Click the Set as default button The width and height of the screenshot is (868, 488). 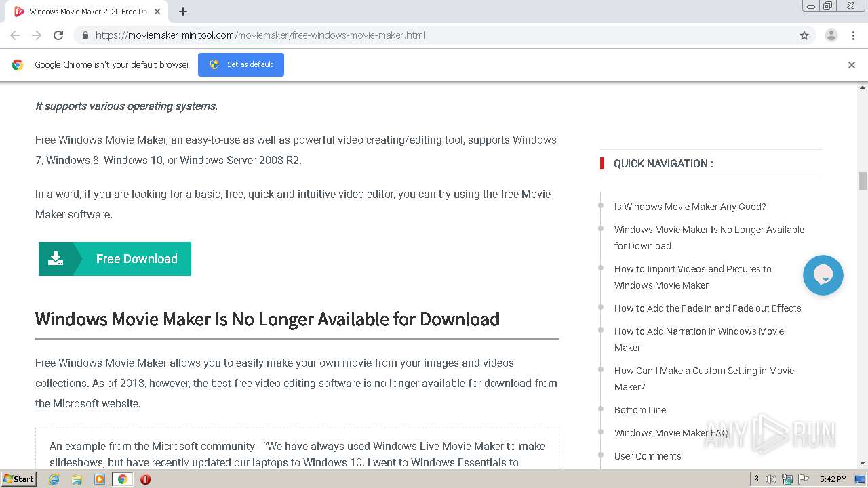pyautogui.click(x=241, y=64)
